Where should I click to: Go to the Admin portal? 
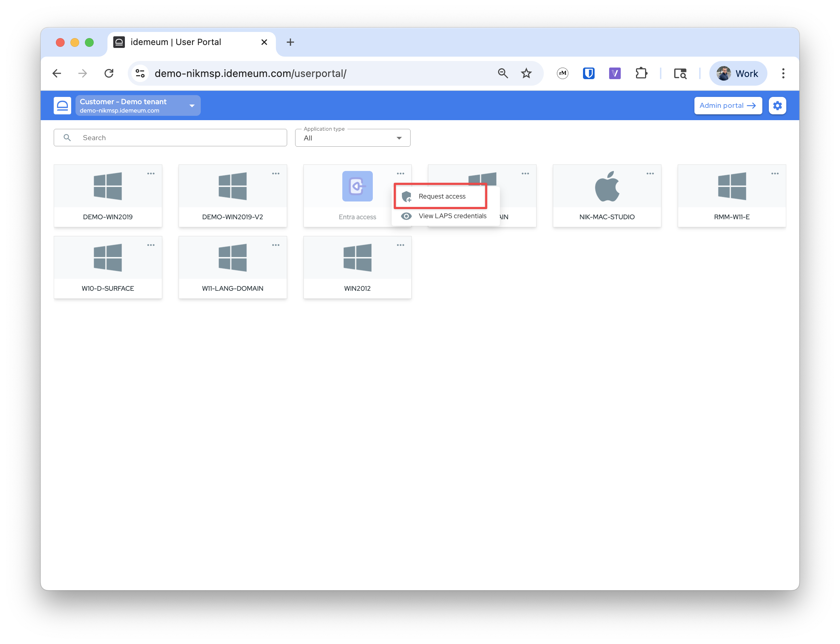728,105
